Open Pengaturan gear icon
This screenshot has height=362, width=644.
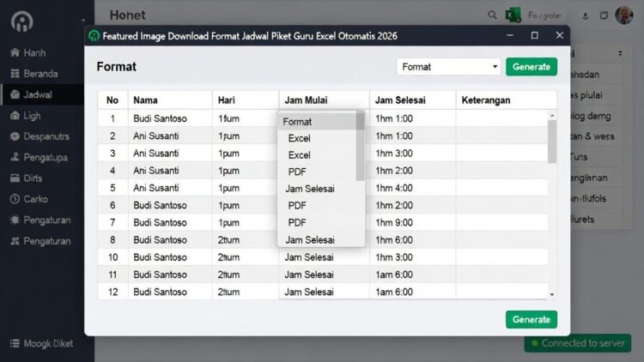pyautogui.click(x=15, y=220)
